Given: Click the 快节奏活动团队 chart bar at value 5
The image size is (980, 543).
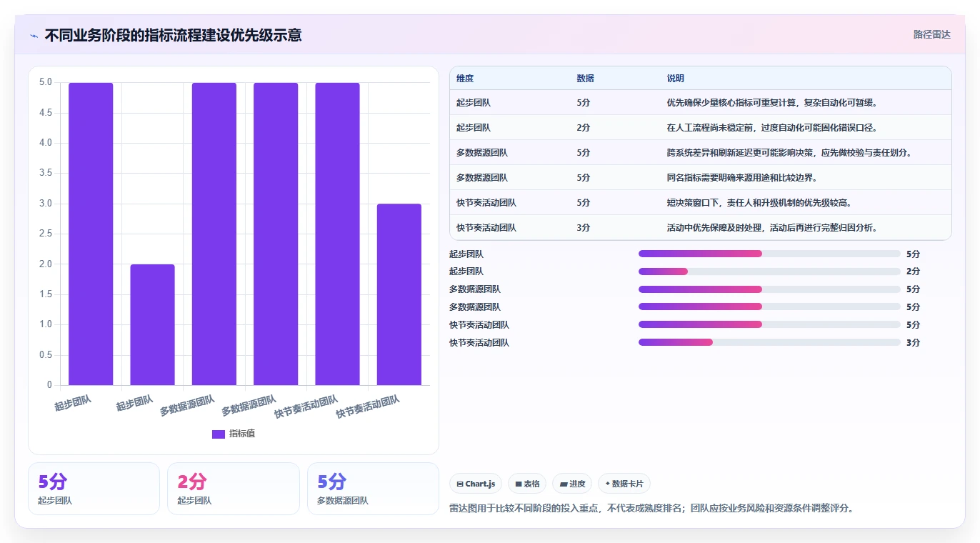Looking at the screenshot, I should tap(337, 234).
